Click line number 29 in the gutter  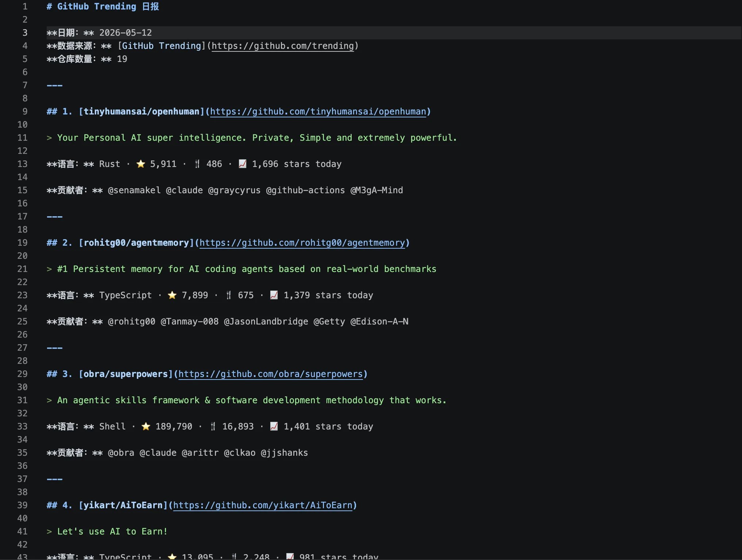point(22,374)
